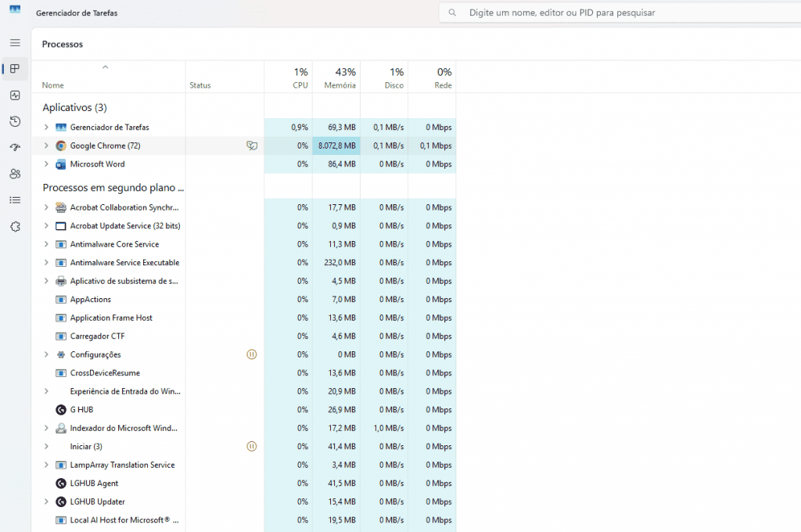The image size is (801, 532).
Task: Click the efficiency mode icon on the Google Chrome row
Action: [x=251, y=146]
